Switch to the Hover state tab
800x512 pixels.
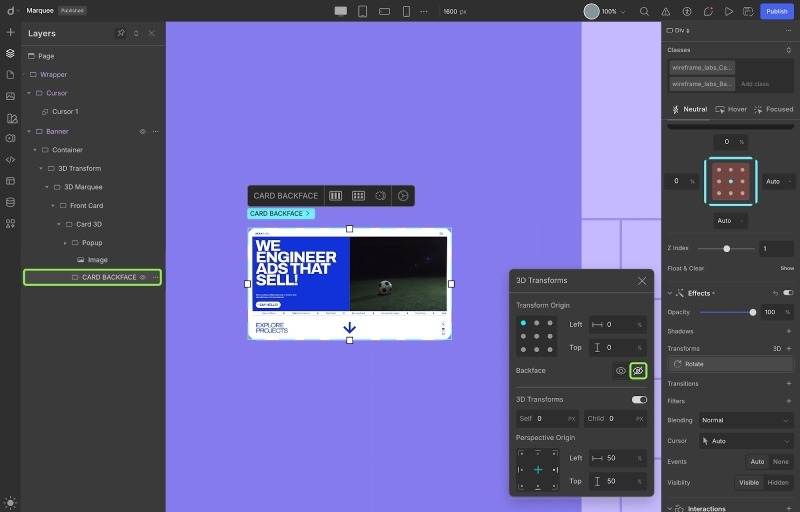point(730,109)
